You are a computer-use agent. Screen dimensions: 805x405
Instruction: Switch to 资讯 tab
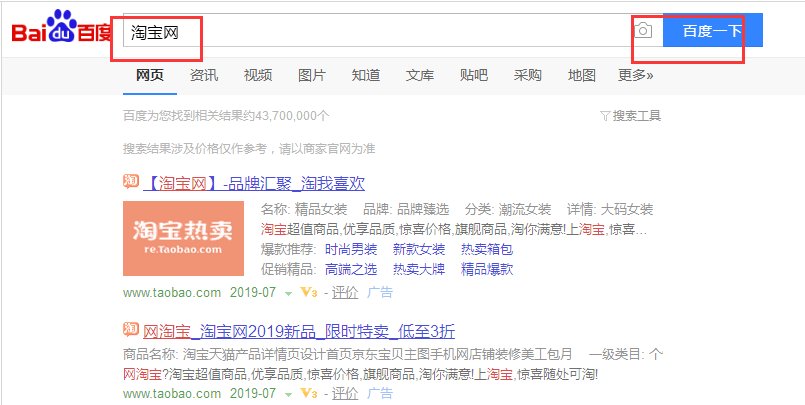[x=204, y=75]
